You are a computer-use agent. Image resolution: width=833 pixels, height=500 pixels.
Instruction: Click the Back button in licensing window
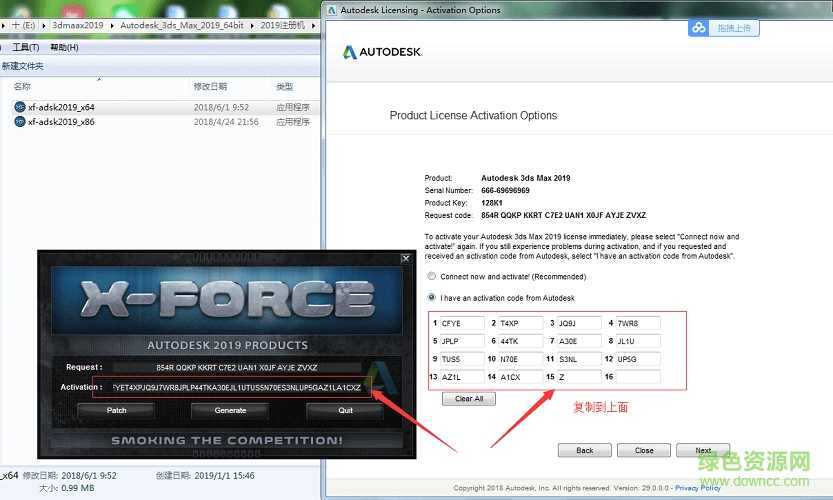pyautogui.click(x=584, y=450)
